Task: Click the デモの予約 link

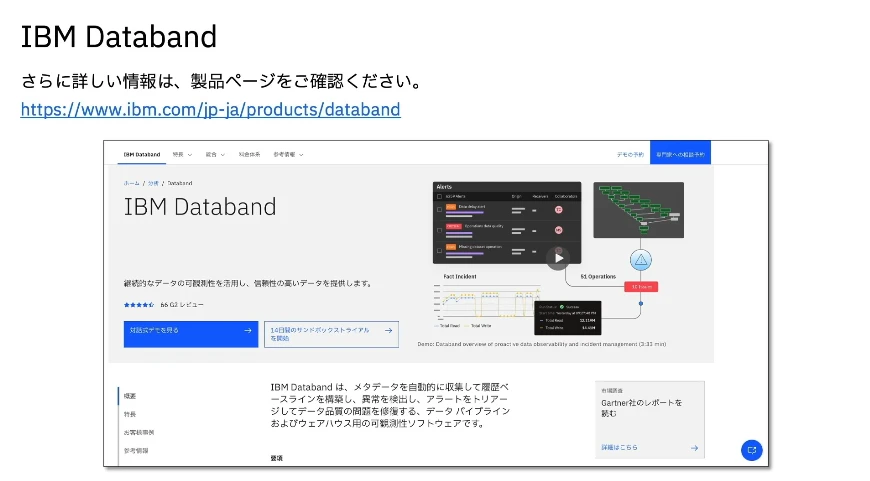Action: (x=630, y=155)
